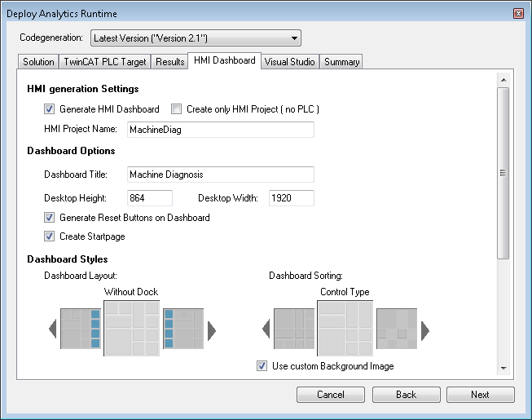Select the HMI Dashboard tab
Screen dimensions: 532x420
coord(225,60)
